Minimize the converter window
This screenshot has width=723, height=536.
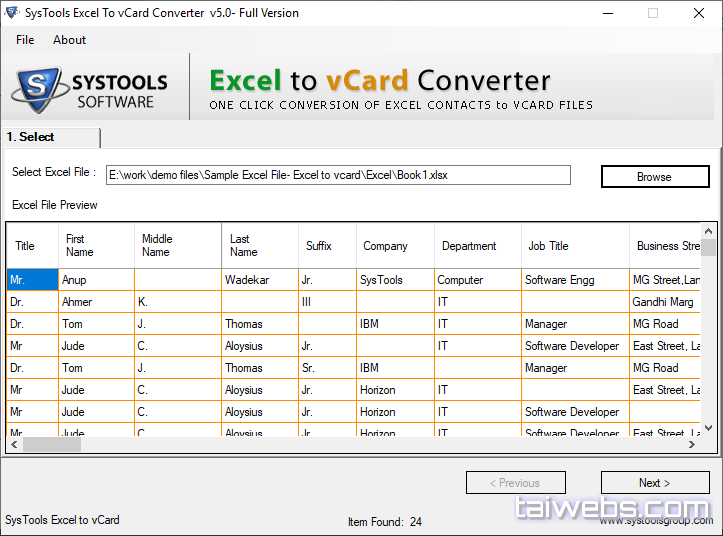pos(606,13)
